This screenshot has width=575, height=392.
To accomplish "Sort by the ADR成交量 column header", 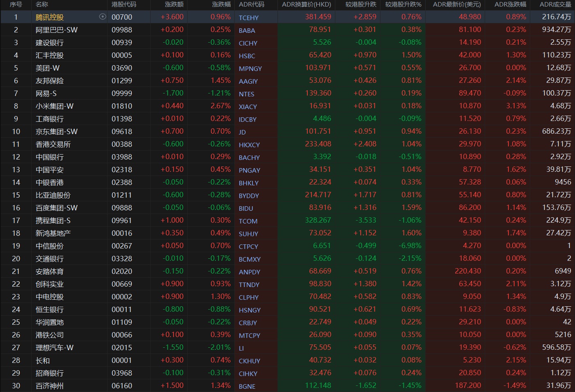I will [555, 5].
